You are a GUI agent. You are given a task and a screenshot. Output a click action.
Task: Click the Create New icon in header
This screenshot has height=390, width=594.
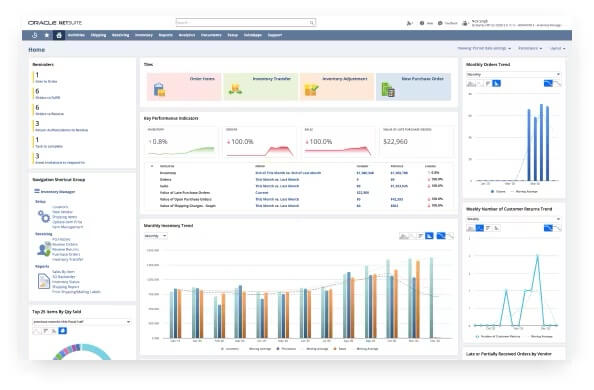[409, 23]
